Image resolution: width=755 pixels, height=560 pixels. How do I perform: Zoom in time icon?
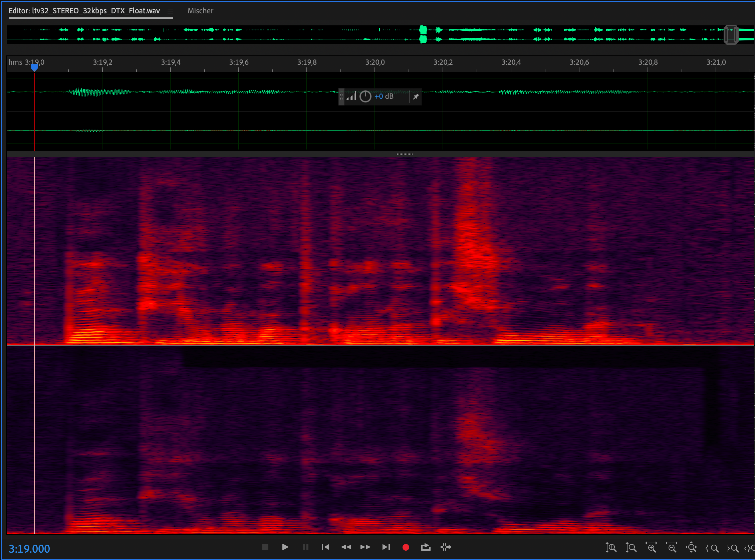(x=651, y=547)
